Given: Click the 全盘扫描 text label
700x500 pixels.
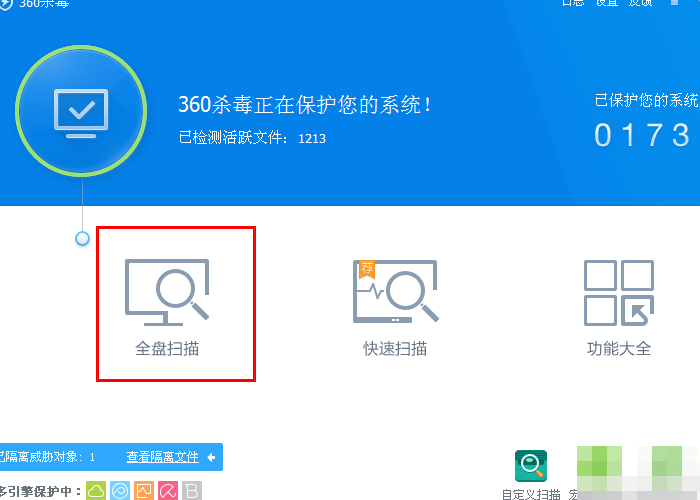Looking at the screenshot, I should tap(167, 349).
